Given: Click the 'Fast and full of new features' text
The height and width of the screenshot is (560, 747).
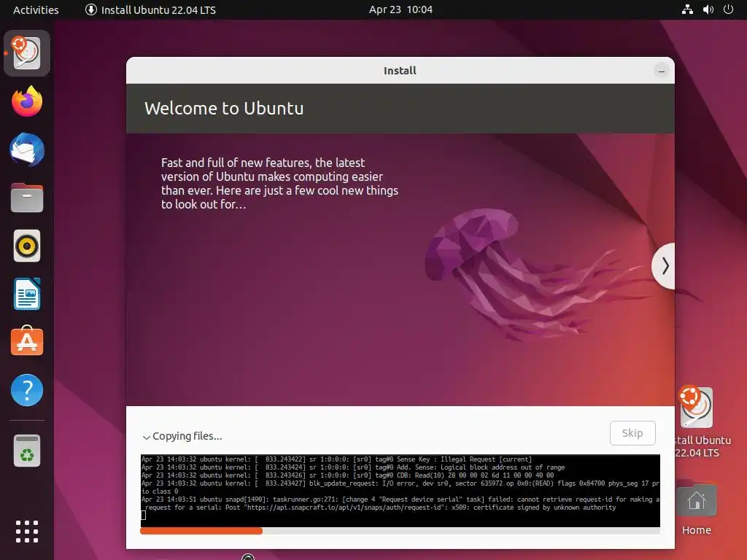Looking at the screenshot, I should (279, 183).
